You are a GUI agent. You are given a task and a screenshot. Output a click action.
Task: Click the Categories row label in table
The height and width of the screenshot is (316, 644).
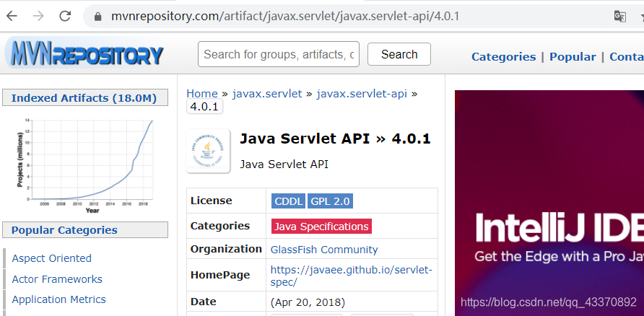tap(220, 226)
